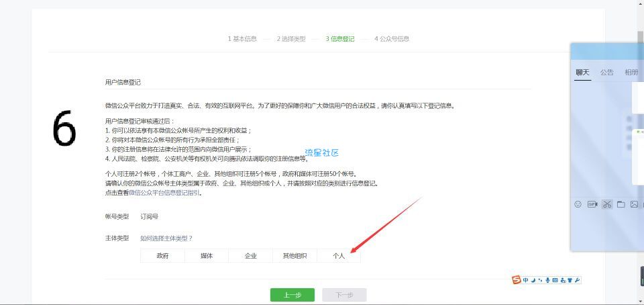Screen dimensions: 644x305
Task: Open the Sogou skin (shirt) icon
Action: click(x=570, y=280)
